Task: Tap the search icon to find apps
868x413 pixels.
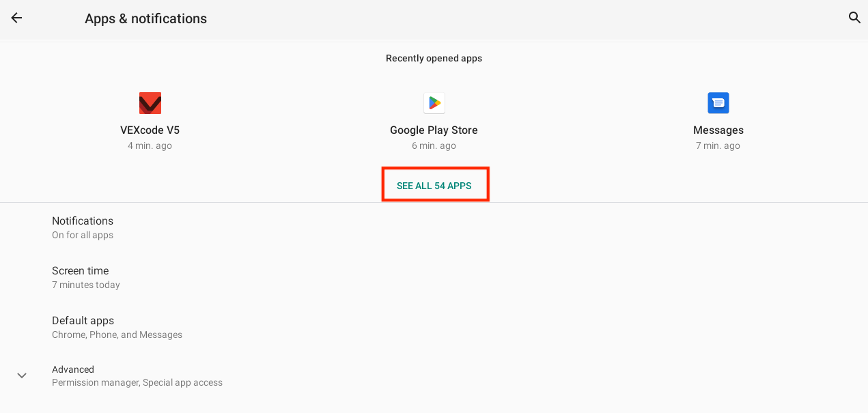Action: tap(854, 18)
